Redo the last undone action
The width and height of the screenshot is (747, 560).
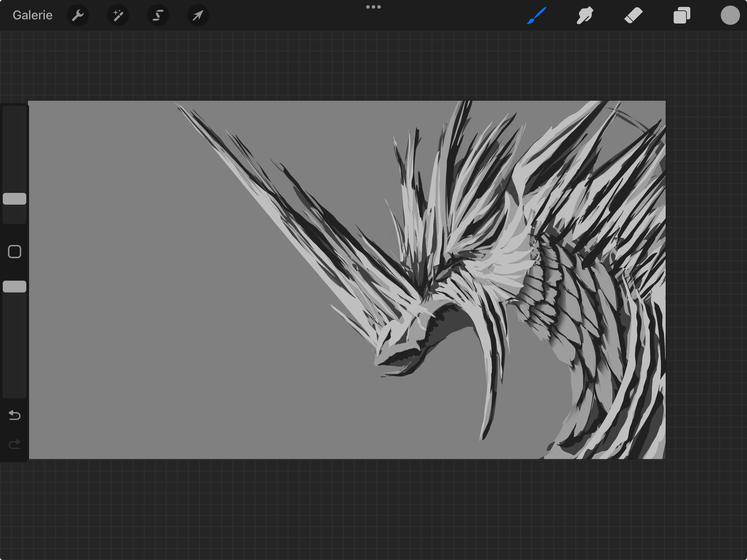pos(15,444)
